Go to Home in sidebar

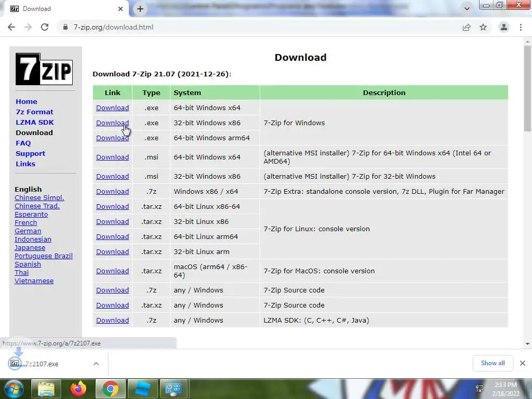(26, 101)
